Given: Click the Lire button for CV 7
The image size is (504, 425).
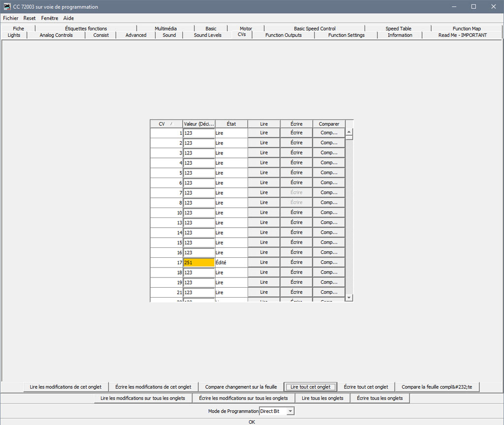Looking at the screenshot, I should pyautogui.click(x=264, y=192).
